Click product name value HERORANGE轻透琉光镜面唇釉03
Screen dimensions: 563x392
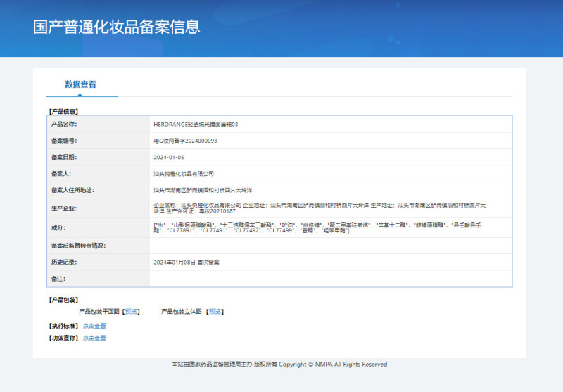(196, 125)
